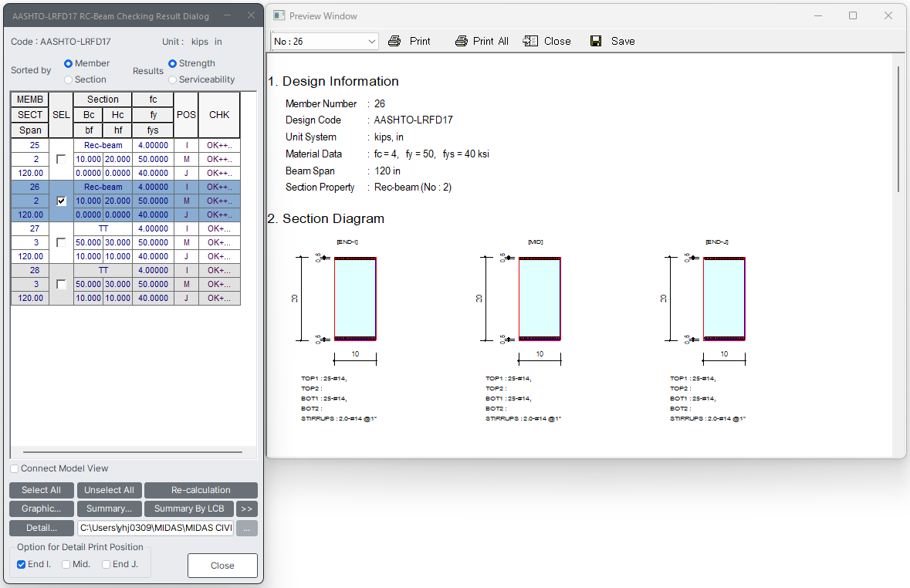Select the Section sort radio button

68,79
